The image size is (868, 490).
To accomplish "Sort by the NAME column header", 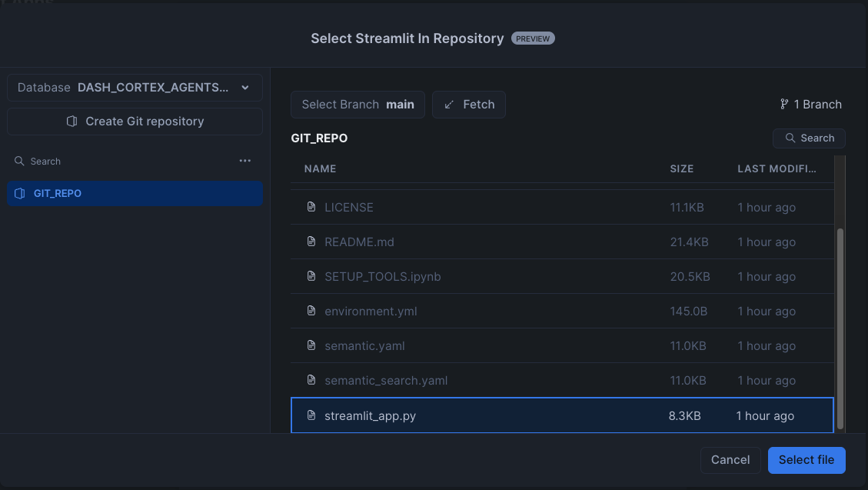I will [320, 169].
